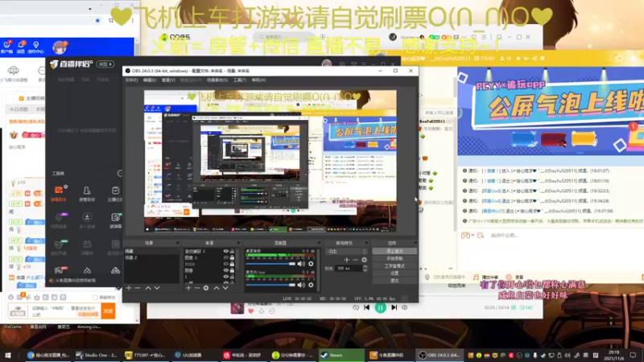This screenshot has width=644, height=362.
Task: Open the 麦克风/Aux mixer settings gear
Action: click(311, 285)
